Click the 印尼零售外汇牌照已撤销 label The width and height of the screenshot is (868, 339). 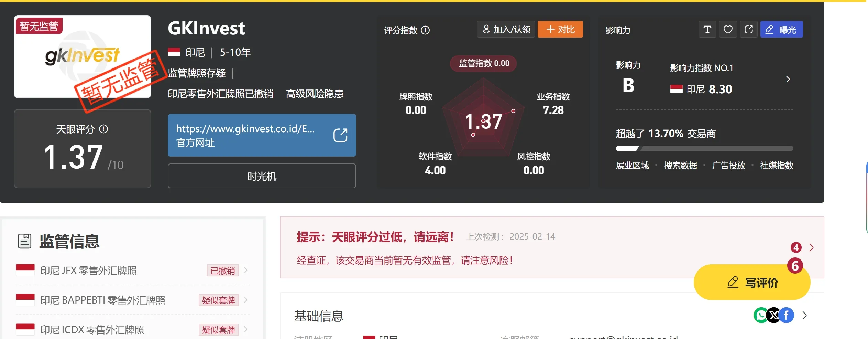pos(221,94)
